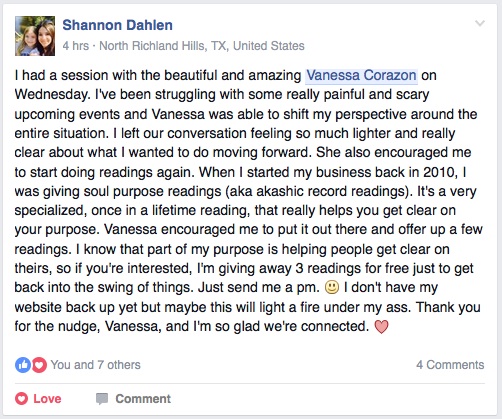View who reacted: You and 7 others
This screenshot has height=419, width=502.
pos(95,365)
